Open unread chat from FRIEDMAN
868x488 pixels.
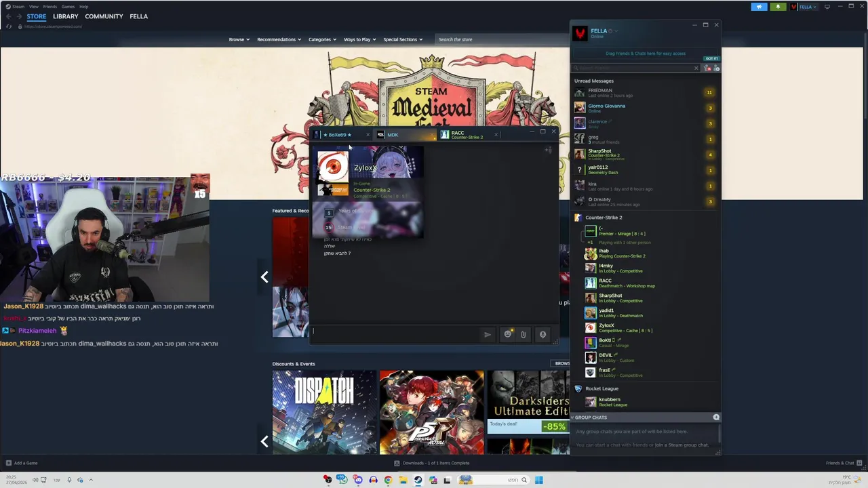coord(646,92)
